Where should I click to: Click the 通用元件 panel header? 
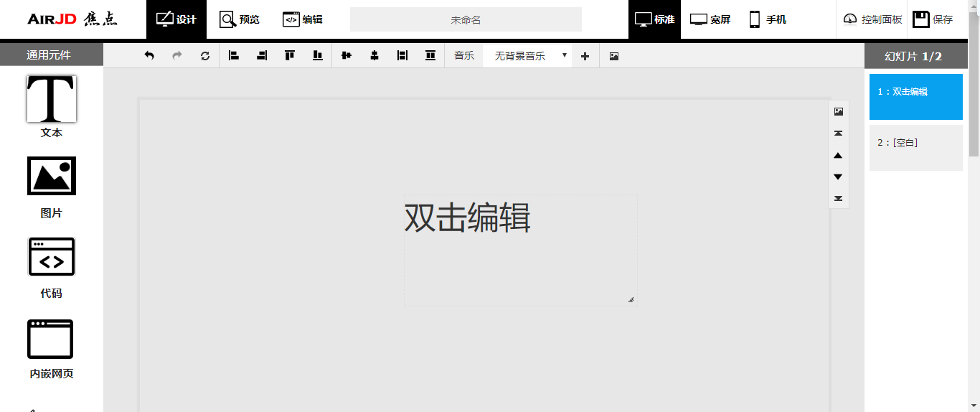[x=52, y=55]
